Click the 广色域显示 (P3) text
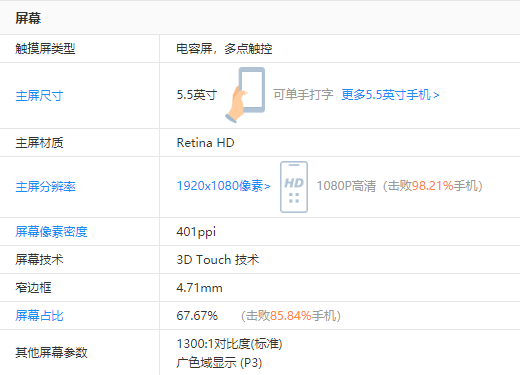Image resolution: width=520 pixels, height=375 pixels. (219, 362)
